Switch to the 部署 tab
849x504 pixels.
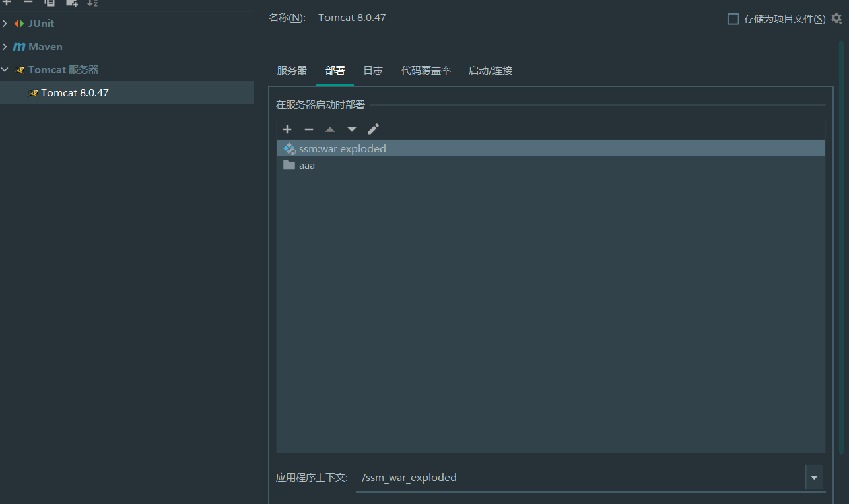[x=335, y=71]
